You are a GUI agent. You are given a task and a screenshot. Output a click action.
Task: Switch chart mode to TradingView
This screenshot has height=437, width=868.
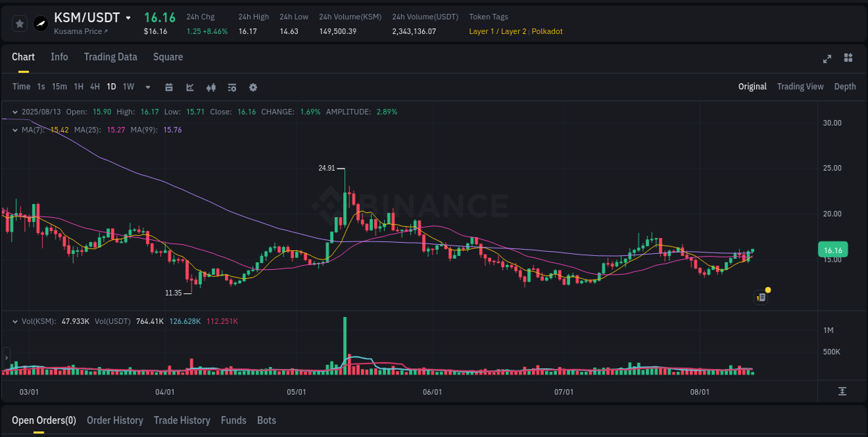tap(800, 87)
